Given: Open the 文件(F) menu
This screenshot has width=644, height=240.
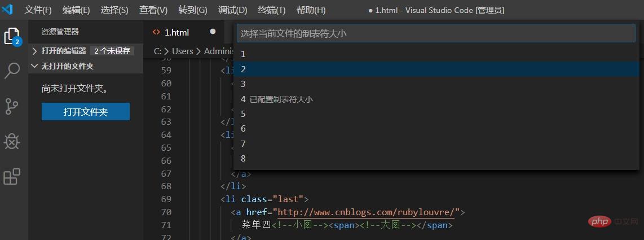Looking at the screenshot, I should pyautogui.click(x=38, y=10).
